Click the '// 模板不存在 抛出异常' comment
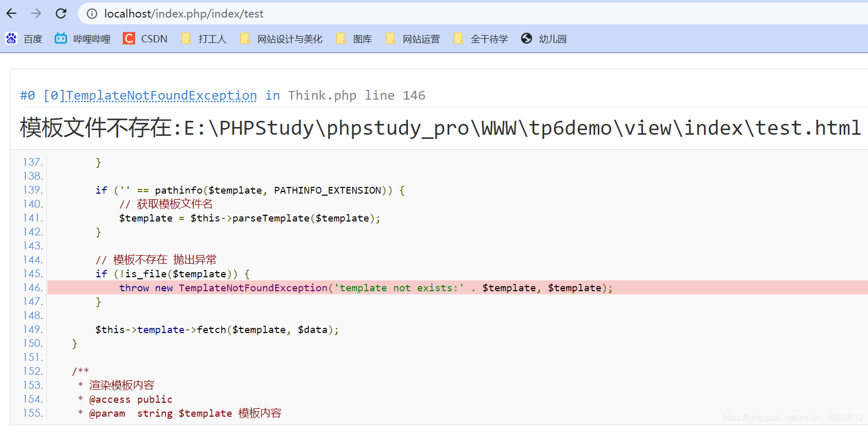The image size is (868, 427). click(x=156, y=260)
